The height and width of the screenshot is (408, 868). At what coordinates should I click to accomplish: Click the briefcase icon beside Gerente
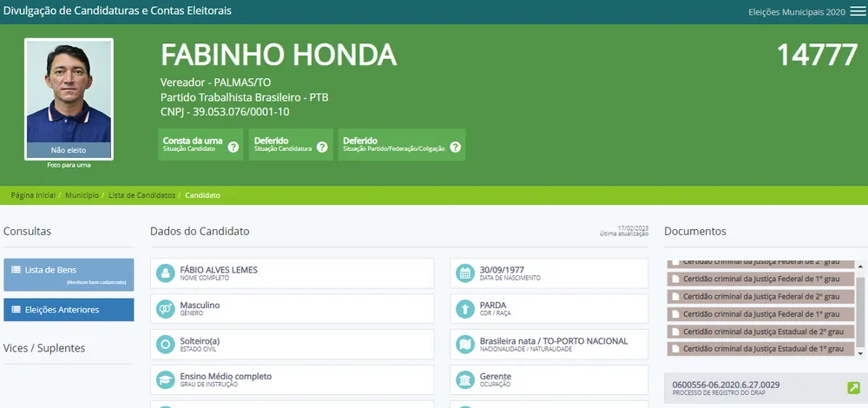464,380
